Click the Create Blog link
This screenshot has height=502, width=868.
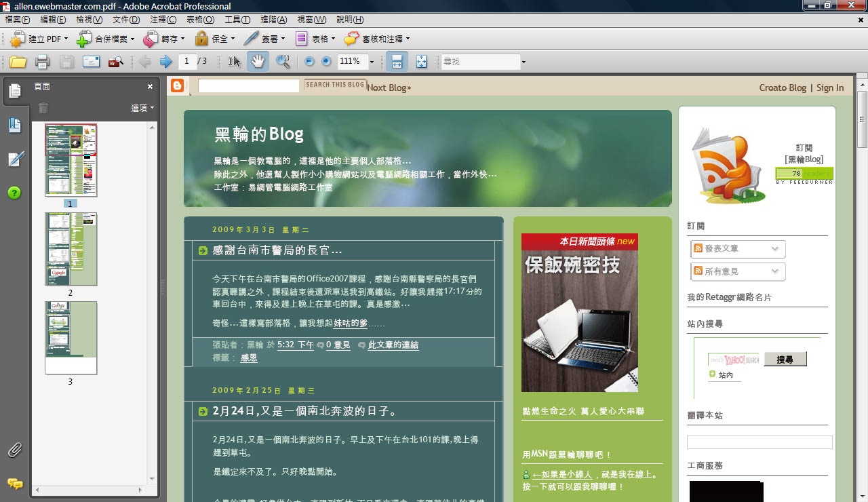[x=783, y=88]
